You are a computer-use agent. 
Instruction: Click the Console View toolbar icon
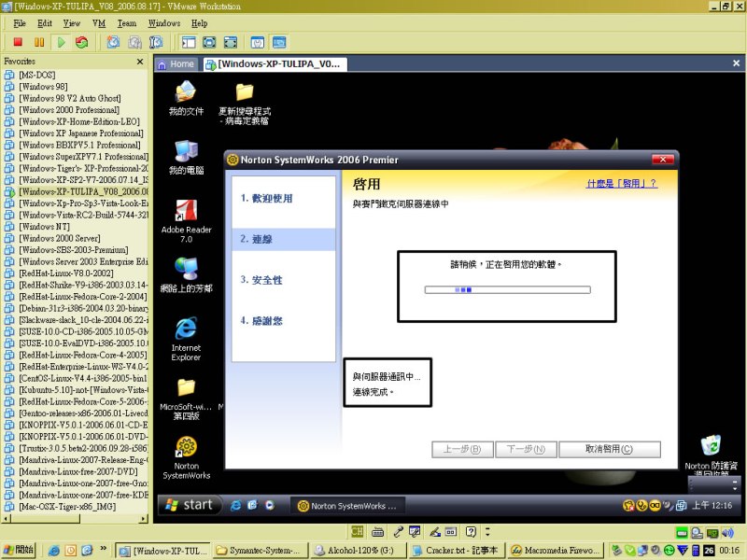(279, 42)
